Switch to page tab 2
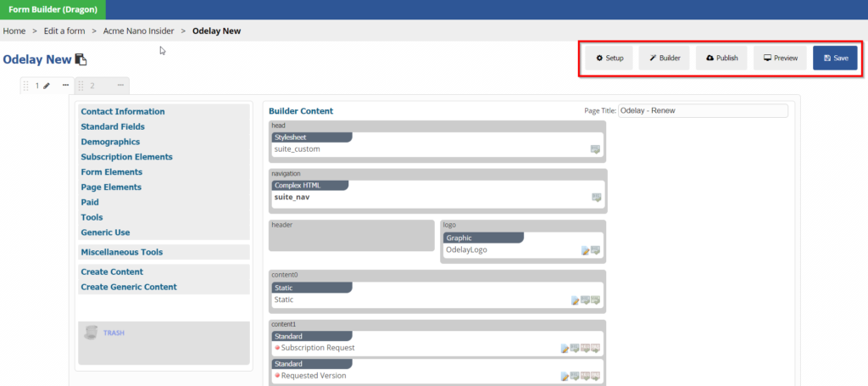Viewport: 868px width, 386px height. pyautogui.click(x=92, y=86)
